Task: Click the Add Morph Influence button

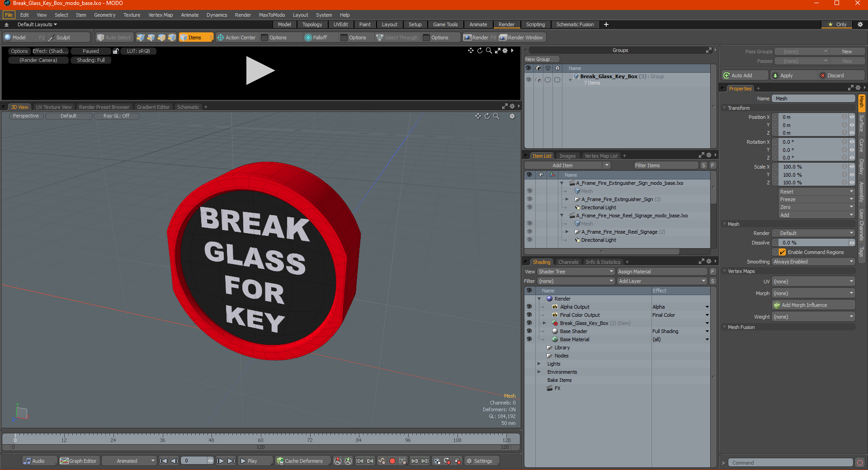Action: click(813, 305)
